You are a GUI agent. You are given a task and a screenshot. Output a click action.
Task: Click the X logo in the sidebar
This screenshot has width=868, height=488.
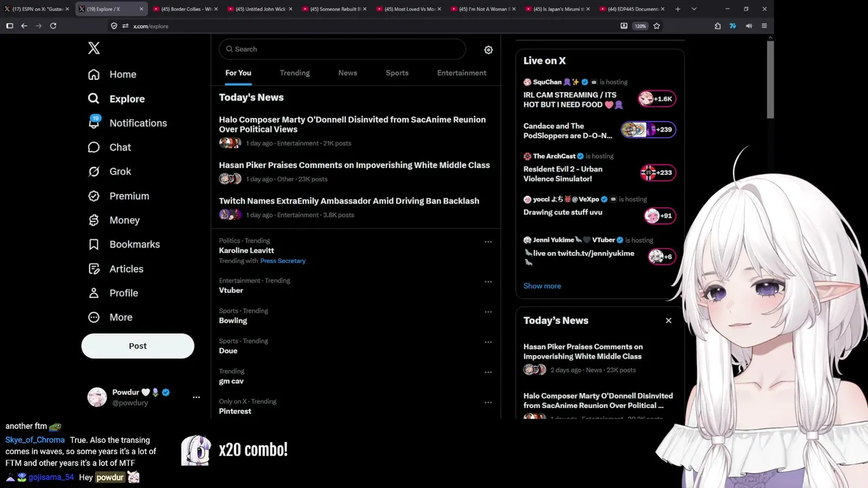(x=94, y=48)
